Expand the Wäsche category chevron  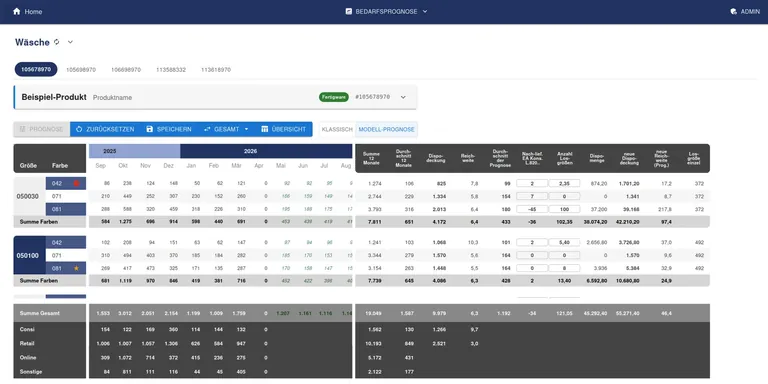point(70,42)
